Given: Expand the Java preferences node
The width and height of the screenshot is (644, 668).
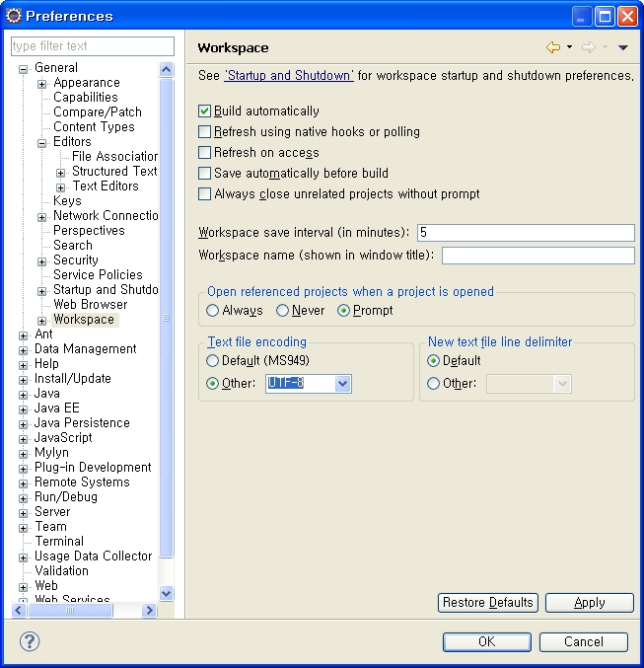Looking at the screenshot, I should [x=24, y=394].
